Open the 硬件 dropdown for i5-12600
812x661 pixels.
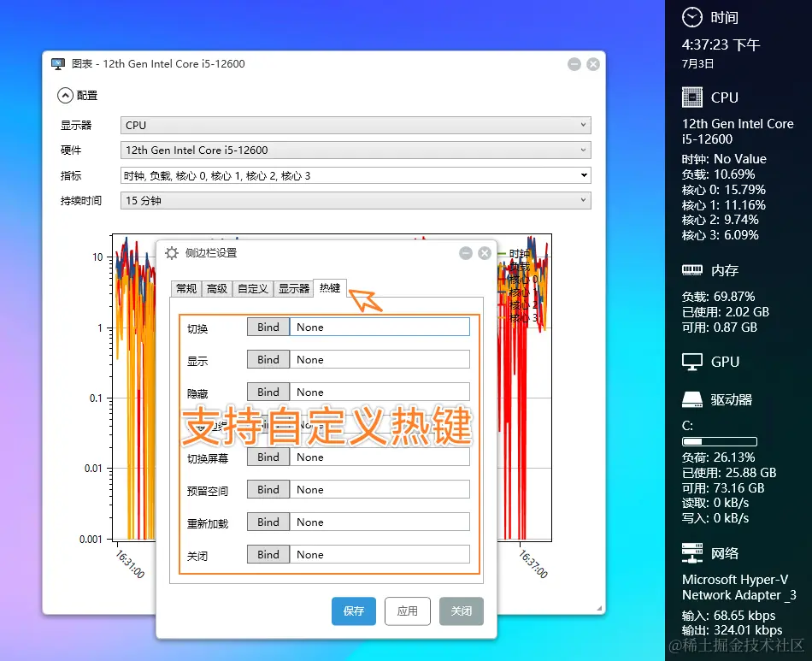point(356,150)
